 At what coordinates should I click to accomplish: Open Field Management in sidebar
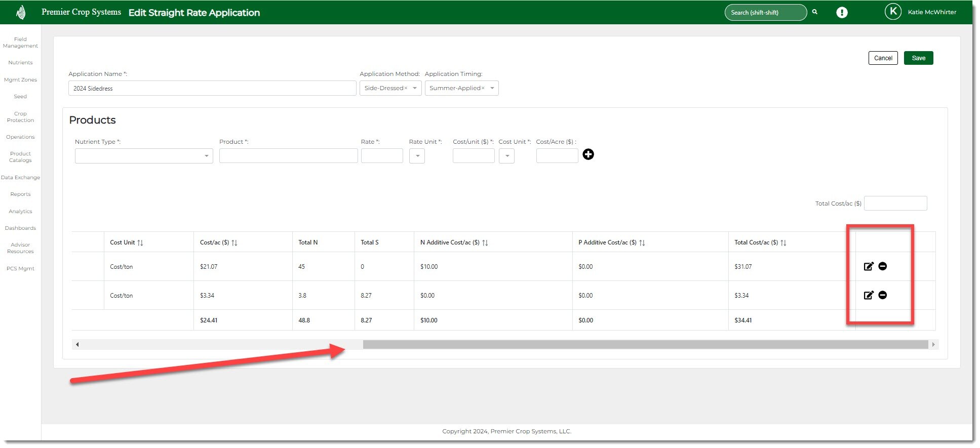(x=20, y=43)
